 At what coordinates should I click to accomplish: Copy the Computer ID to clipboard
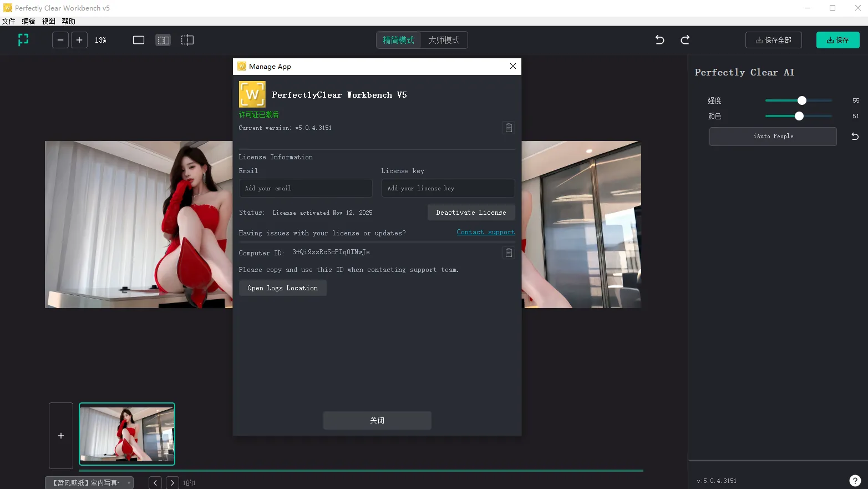coord(508,253)
